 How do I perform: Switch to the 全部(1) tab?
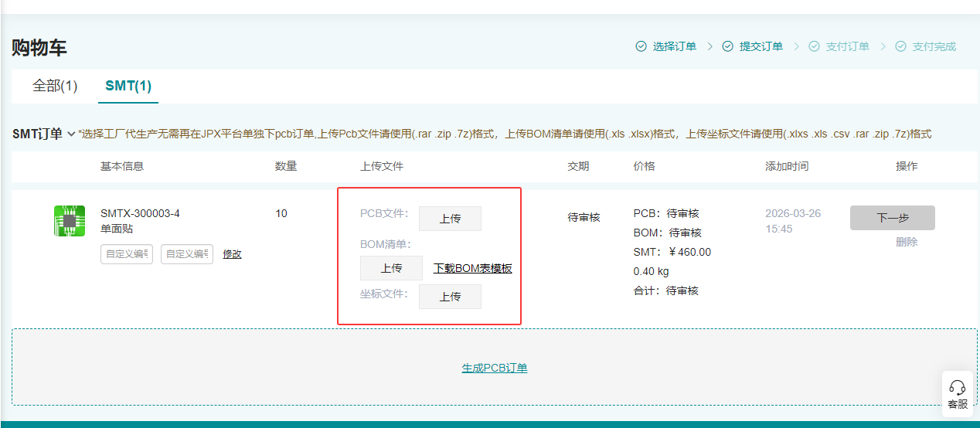[x=55, y=86]
